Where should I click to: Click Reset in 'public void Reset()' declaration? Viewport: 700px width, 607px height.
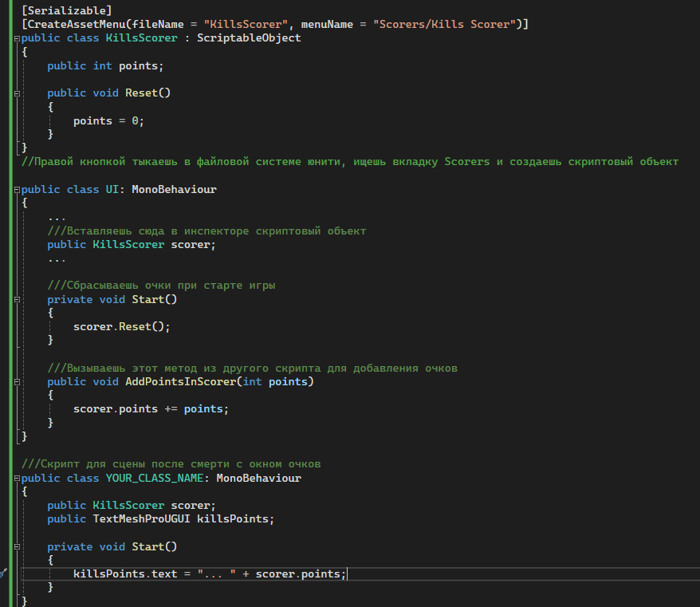[142, 93]
